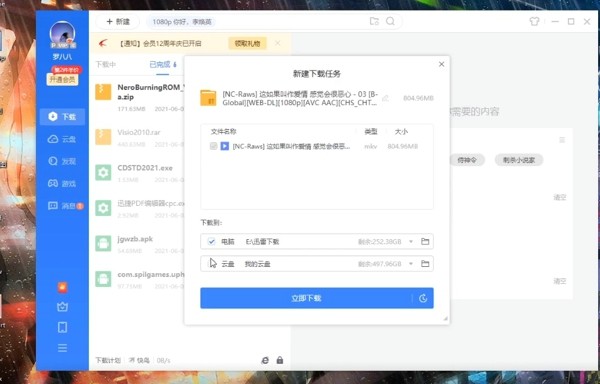Screen dimensions: 600x384
Task: Click the NeroBurningROM zip file icon
Action: [x=103, y=92]
